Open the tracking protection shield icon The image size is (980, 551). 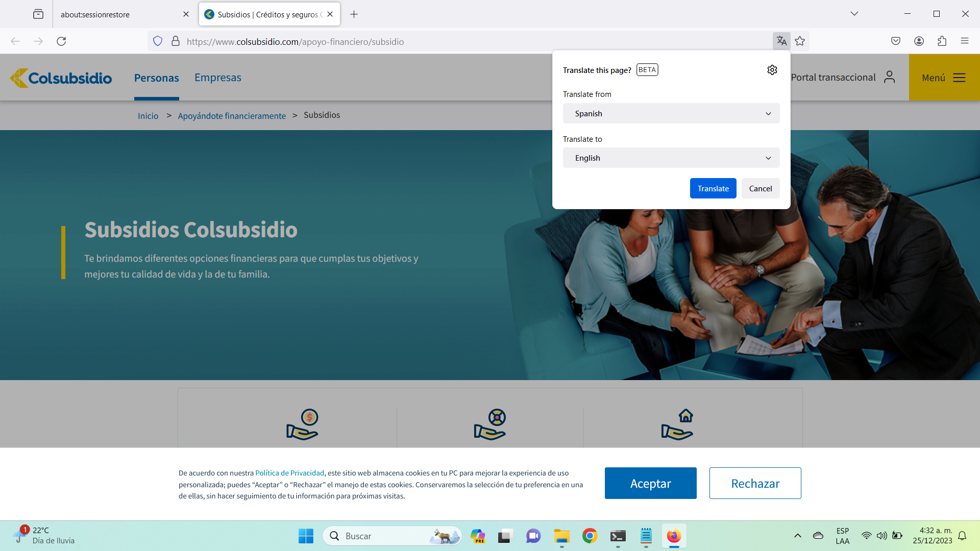pos(158,41)
